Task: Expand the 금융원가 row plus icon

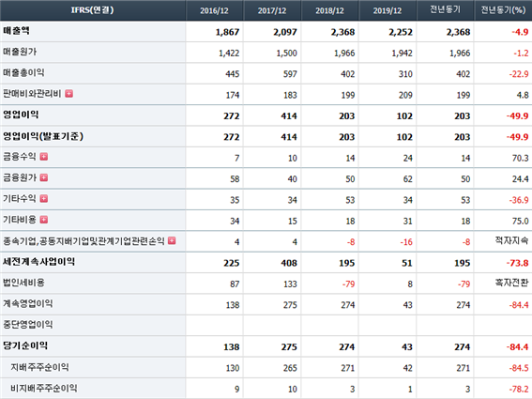Action: point(44,177)
